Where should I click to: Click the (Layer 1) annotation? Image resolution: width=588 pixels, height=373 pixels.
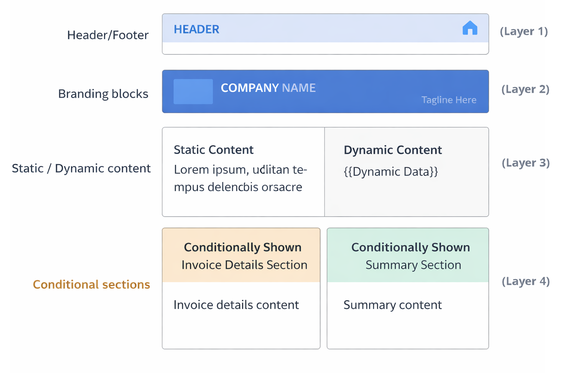pos(524,31)
